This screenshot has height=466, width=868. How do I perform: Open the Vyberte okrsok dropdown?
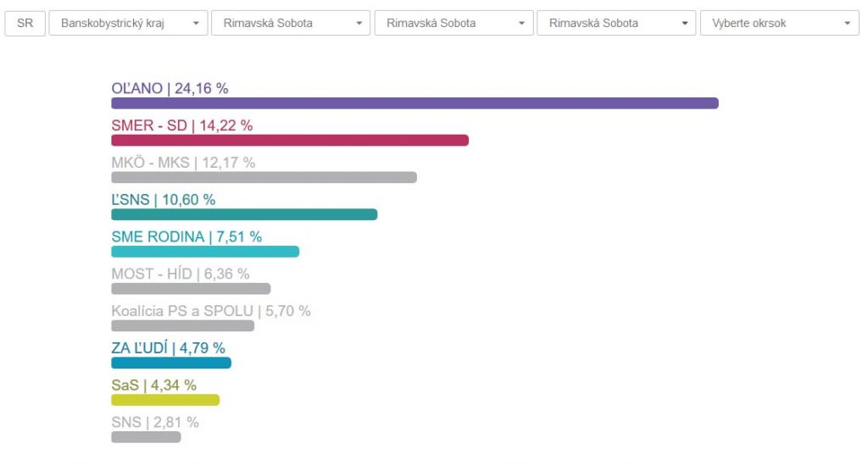(779, 23)
